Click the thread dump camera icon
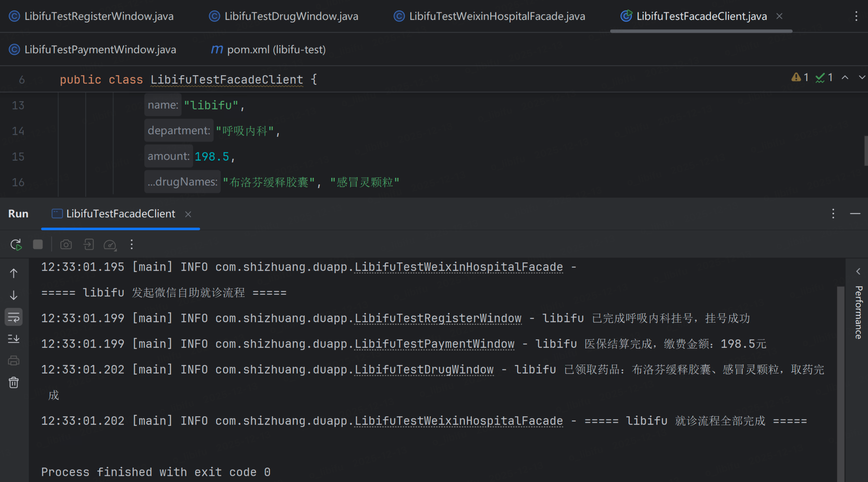The image size is (868, 482). [66, 245]
